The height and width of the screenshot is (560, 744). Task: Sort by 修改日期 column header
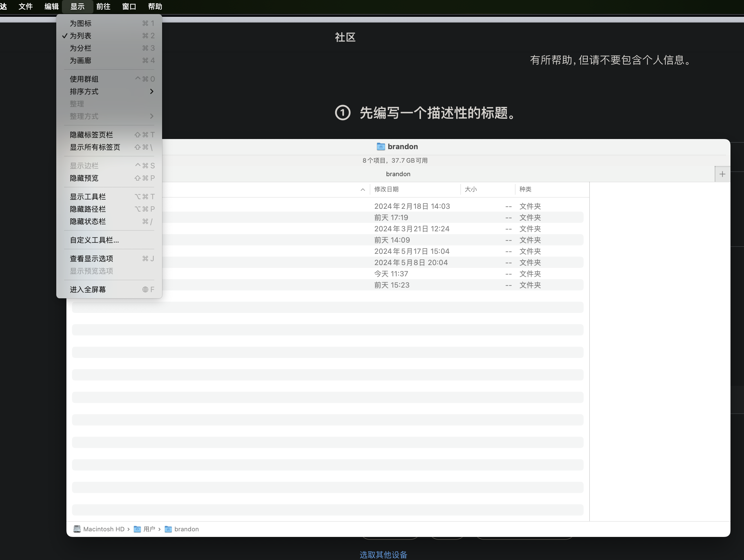click(386, 189)
